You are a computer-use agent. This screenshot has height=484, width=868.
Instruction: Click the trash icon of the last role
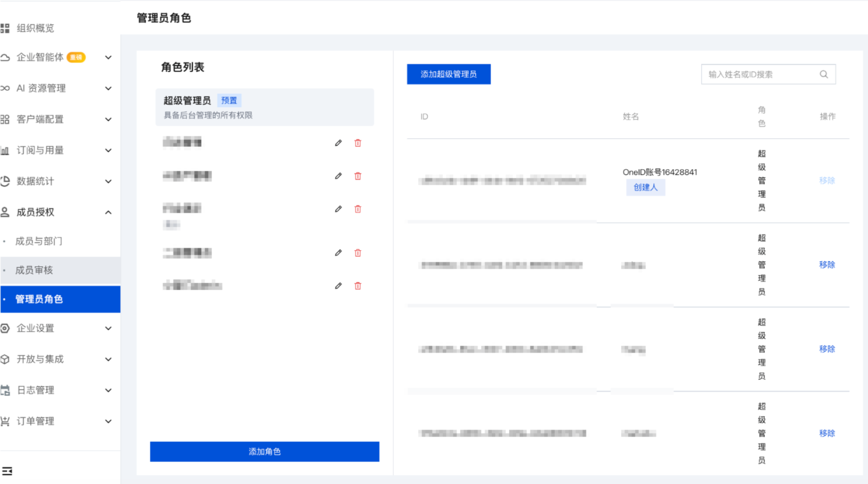(358, 286)
